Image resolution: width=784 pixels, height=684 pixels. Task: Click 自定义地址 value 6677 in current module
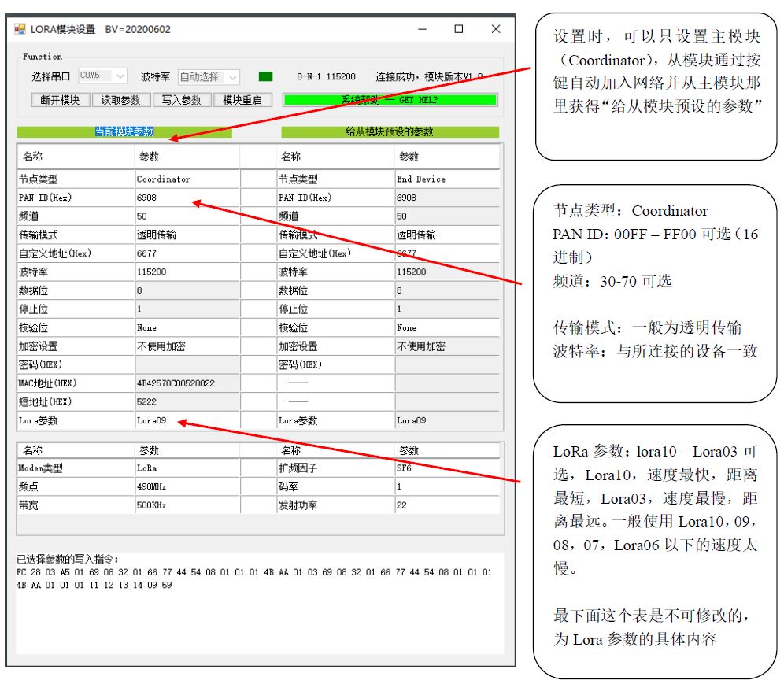pyautogui.click(x=187, y=253)
